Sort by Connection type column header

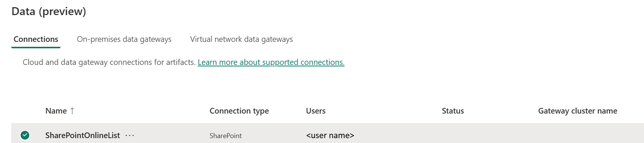[x=239, y=111]
